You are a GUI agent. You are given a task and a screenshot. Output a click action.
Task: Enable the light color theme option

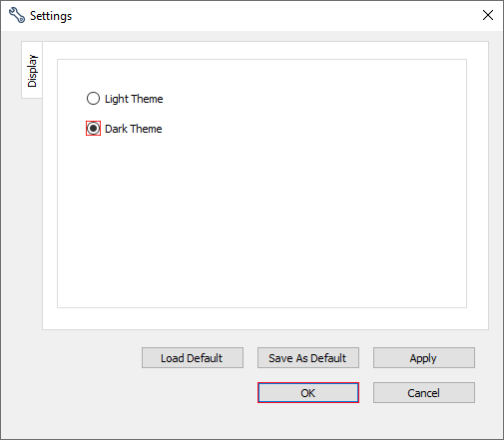[93, 99]
